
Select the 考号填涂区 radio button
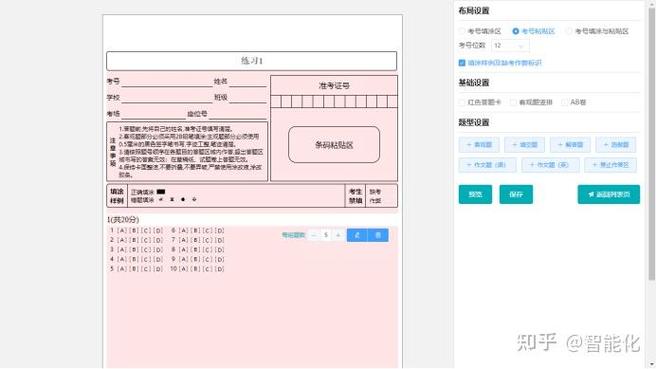tap(462, 31)
